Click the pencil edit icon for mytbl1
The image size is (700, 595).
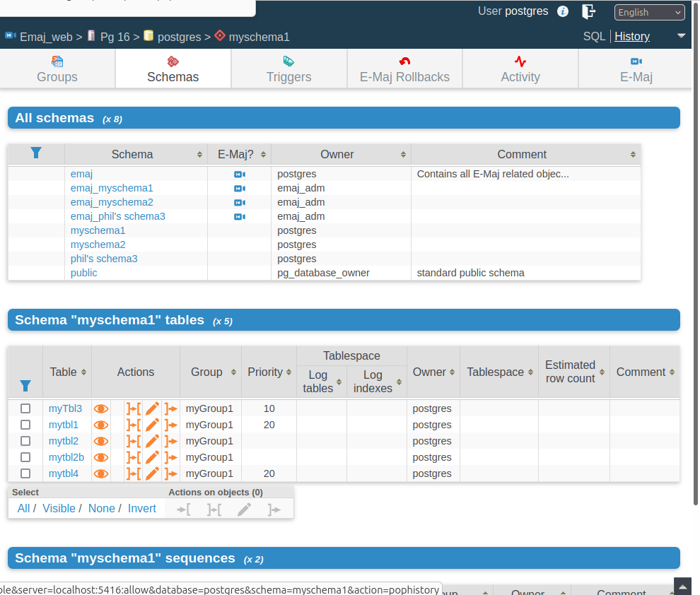coord(152,425)
